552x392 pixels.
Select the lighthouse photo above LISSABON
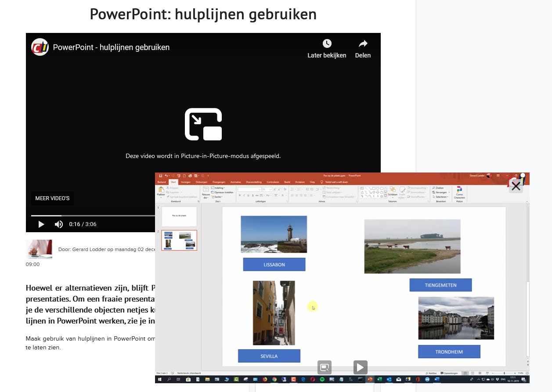pyautogui.click(x=274, y=234)
